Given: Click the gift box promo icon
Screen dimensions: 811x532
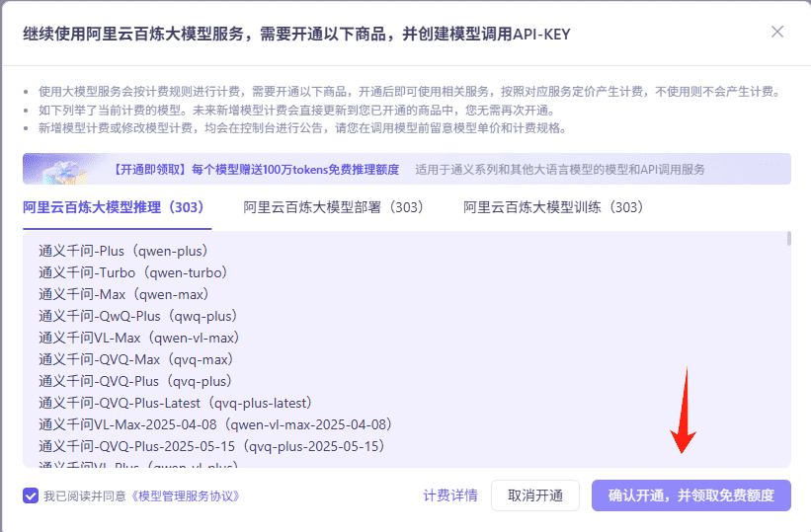Looking at the screenshot, I should pyautogui.click(x=64, y=170).
